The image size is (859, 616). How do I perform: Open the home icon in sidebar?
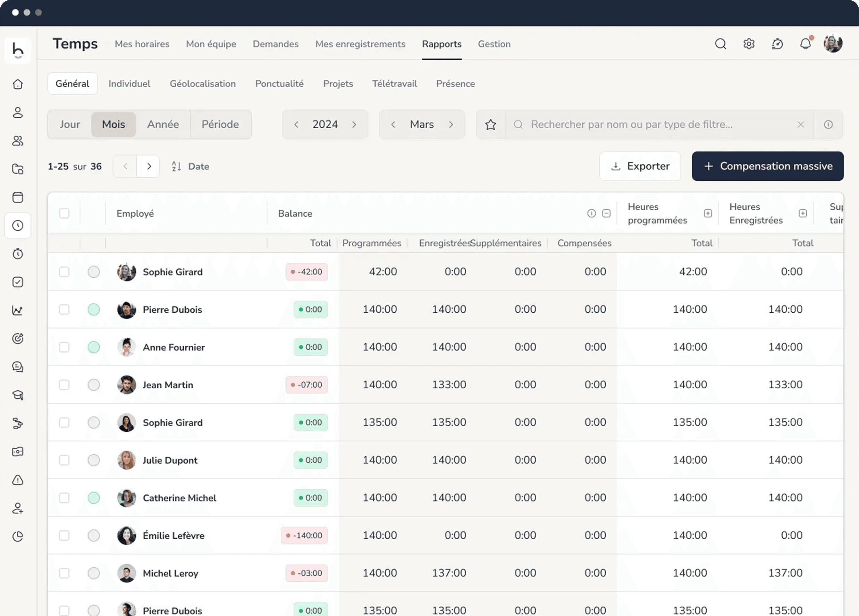pyautogui.click(x=18, y=84)
